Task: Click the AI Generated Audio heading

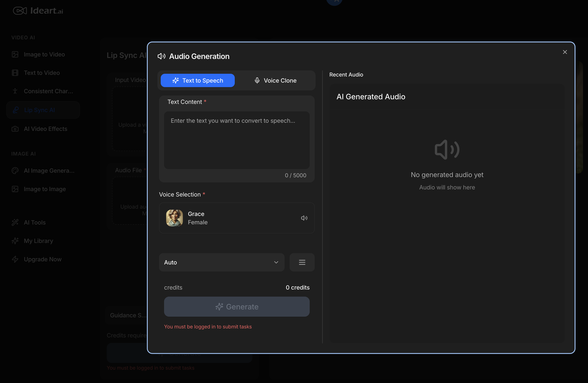Action: 371,97
